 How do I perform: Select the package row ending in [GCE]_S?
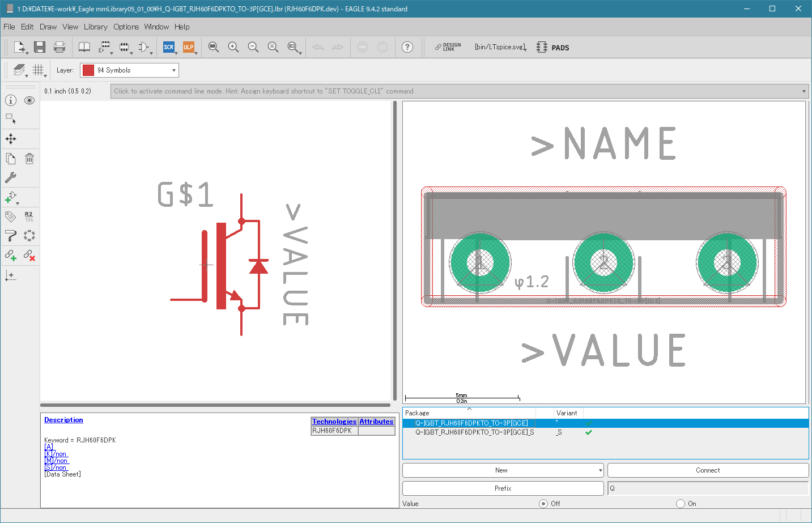coord(605,432)
